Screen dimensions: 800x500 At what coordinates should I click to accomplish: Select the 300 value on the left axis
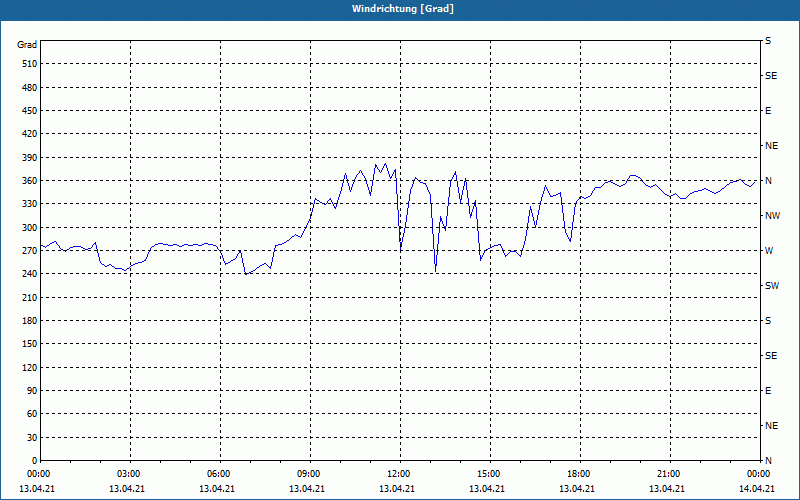(30, 228)
